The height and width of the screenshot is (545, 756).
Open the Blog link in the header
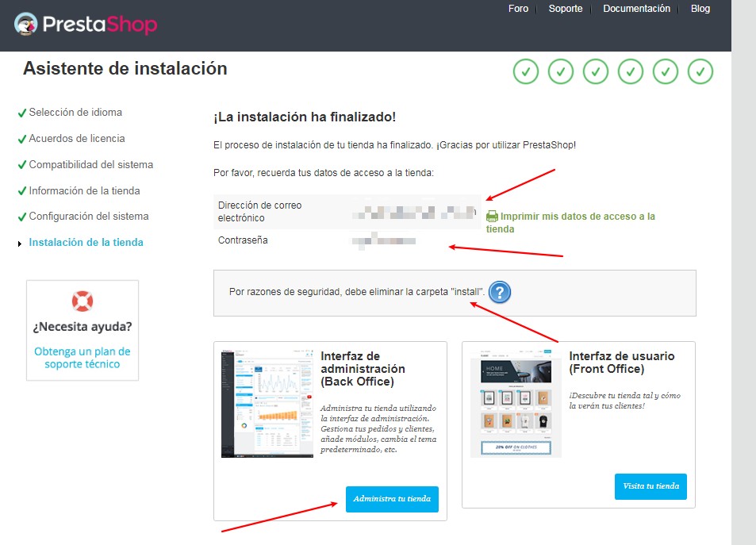pos(700,9)
